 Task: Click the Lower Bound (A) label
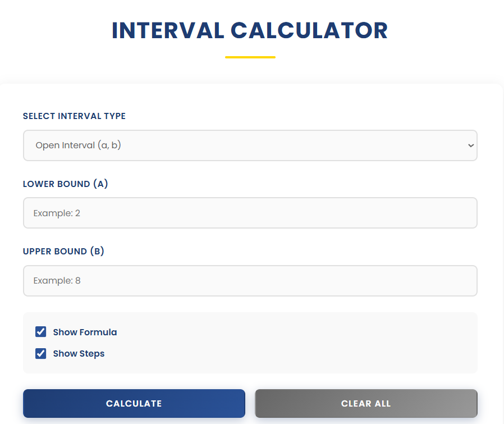click(x=65, y=184)
